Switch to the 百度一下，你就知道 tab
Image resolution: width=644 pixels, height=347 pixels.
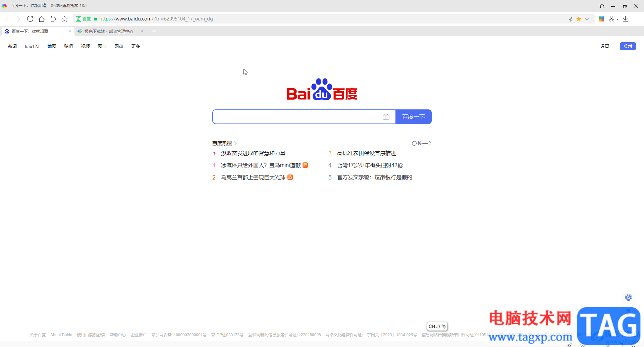(x=38, y=31)
